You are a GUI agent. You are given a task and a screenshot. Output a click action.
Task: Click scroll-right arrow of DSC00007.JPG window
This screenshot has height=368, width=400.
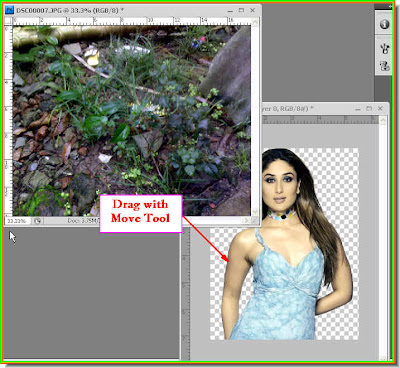pos(247,220)
